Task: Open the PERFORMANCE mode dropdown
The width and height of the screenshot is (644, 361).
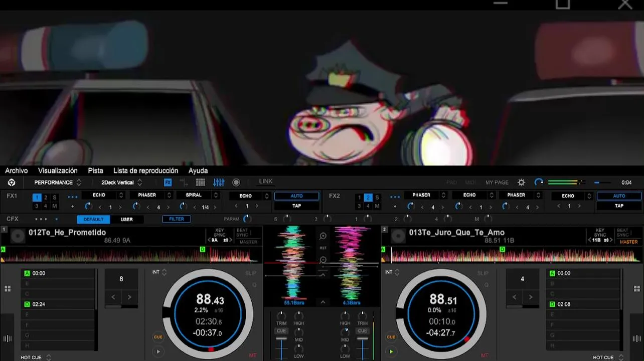Action: [57, 183]
